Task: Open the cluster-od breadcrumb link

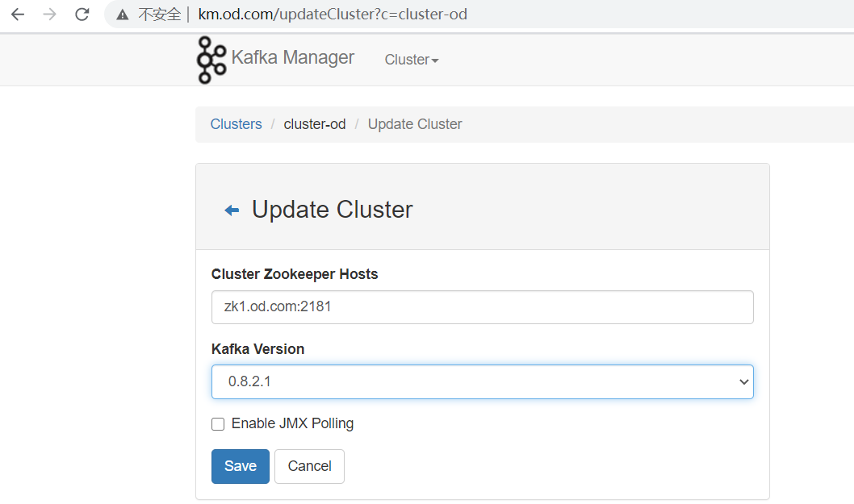Action: click(x=315, y=124)
